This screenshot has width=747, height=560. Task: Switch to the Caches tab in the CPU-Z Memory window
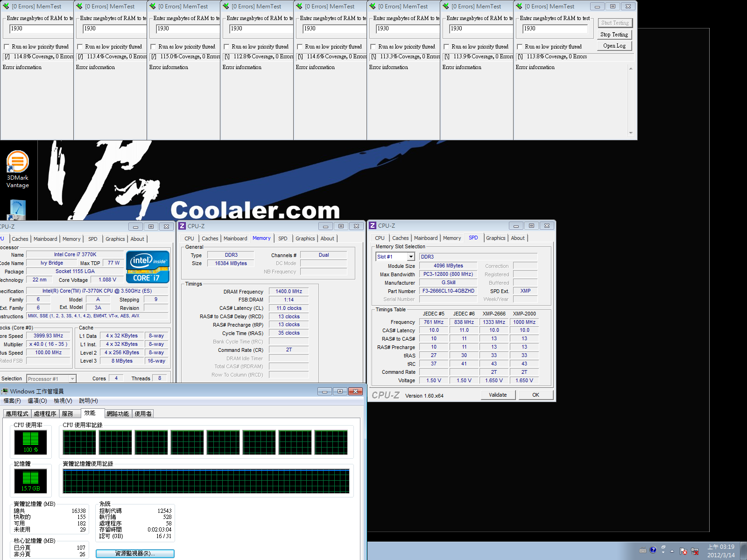point(210,238)
